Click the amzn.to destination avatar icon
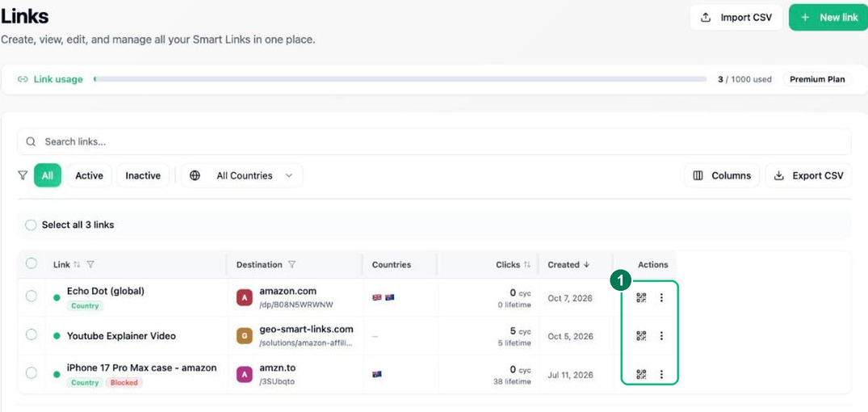The height and width of the screenshot is (412, 868). click(244, 374)
